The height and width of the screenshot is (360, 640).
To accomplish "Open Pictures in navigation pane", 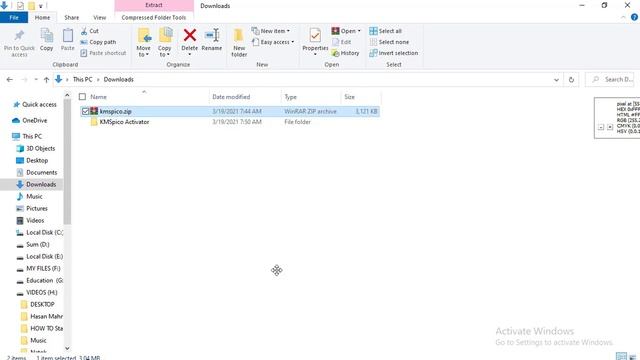I will [x=37, y=208].
